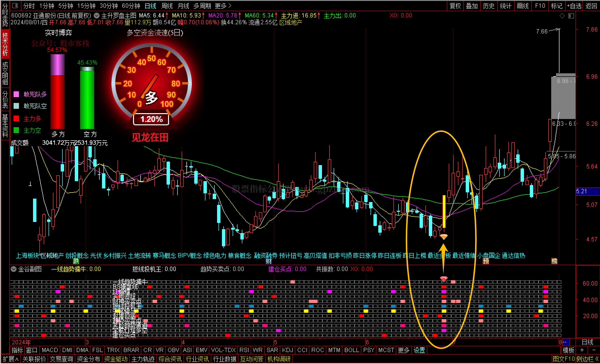Switch to 周线 weekly timeframe
The image size is (600, 364).
tap(167, 6)
